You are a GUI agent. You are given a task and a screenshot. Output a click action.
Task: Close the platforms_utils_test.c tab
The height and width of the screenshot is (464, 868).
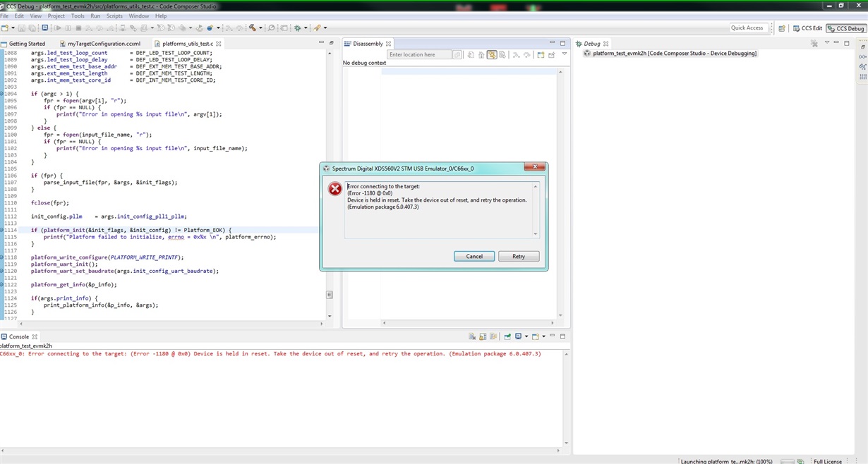(219, 44)
